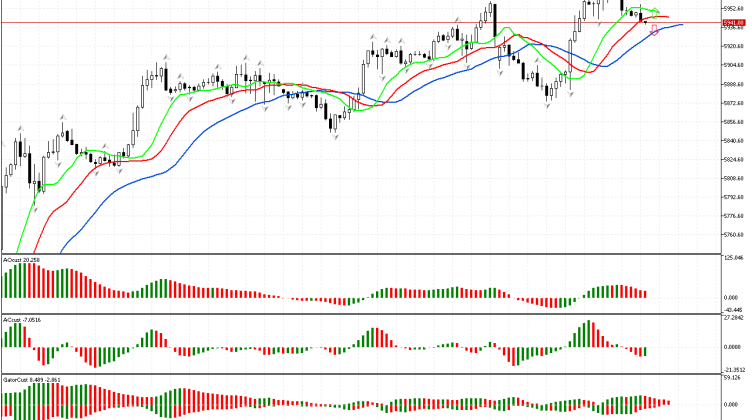The width and height of the screenshot is (752, 420).
Task: Click the 5920.60 label on the price scale
Action: click(x=735, y=47)
